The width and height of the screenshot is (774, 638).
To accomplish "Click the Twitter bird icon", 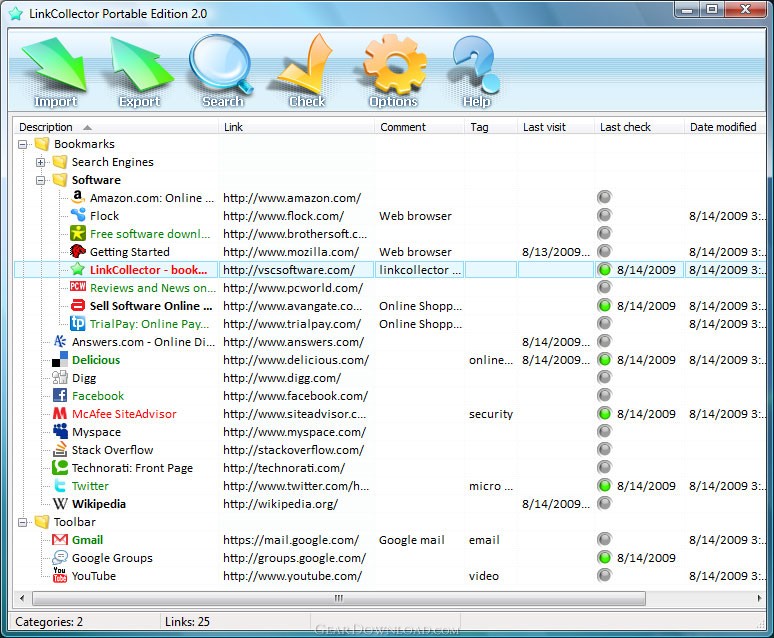I will pyautogui.click(x=60, y=485).
